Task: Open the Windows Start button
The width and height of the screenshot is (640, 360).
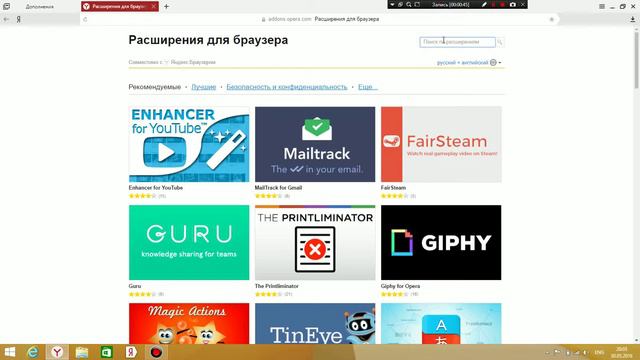Action: tap(9, 352)
